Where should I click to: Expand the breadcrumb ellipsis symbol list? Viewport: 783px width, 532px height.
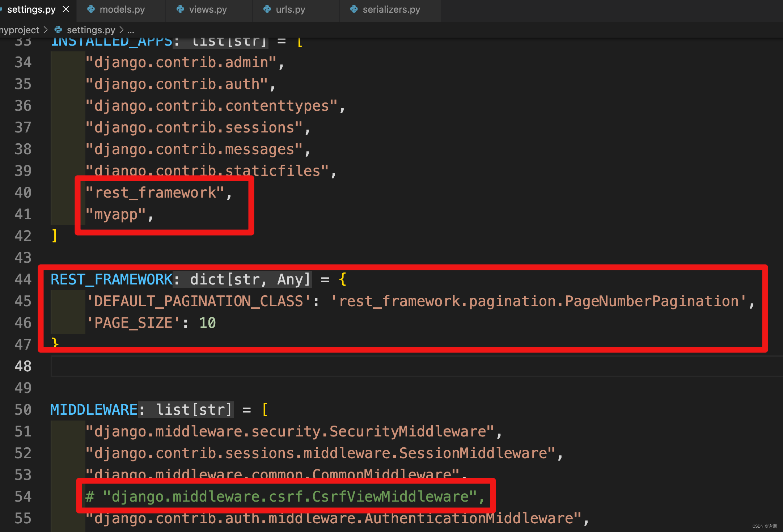point(131,30)
